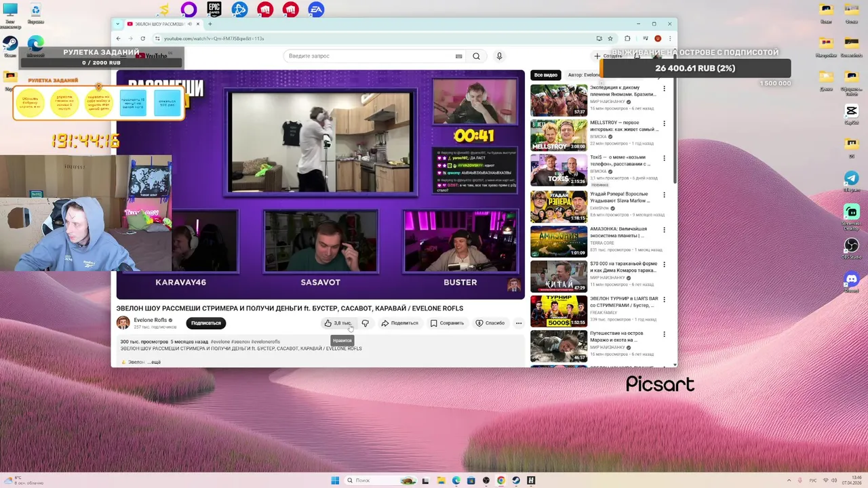868x488 pixels.
Task: Open Windows Start menu
Action: point(335,481)
